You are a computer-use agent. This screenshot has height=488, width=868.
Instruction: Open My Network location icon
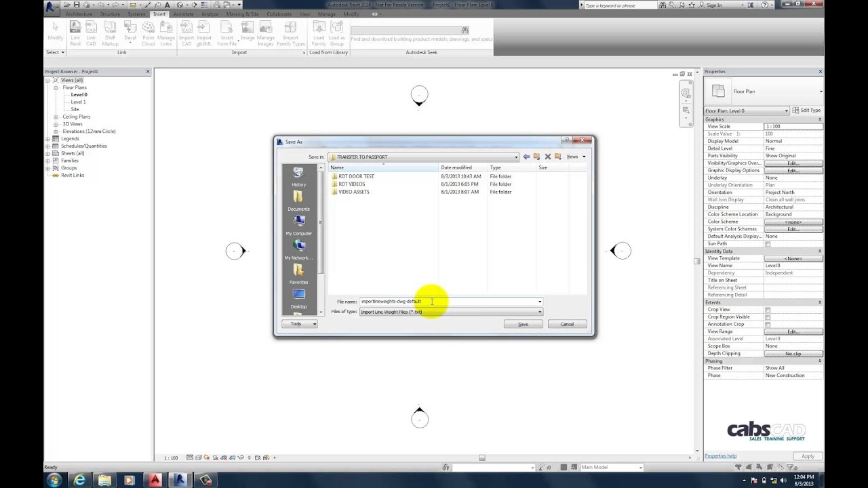coord(298,249)
